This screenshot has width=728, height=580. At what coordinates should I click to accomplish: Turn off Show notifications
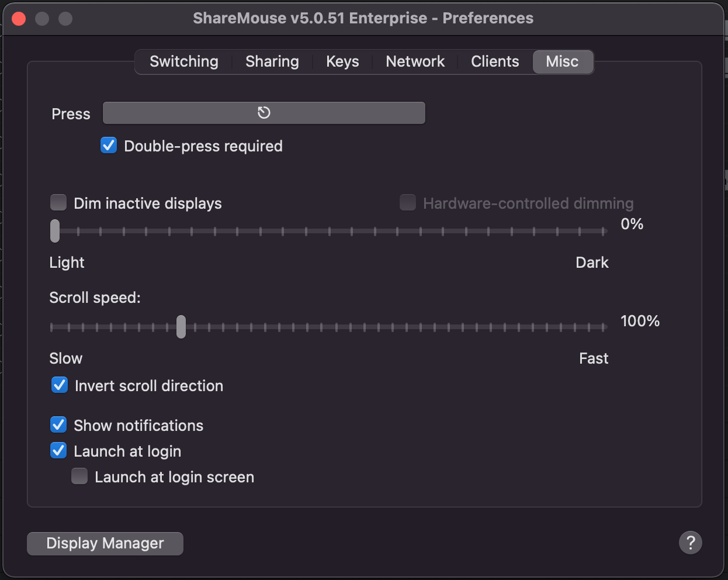tap(58, 424)
